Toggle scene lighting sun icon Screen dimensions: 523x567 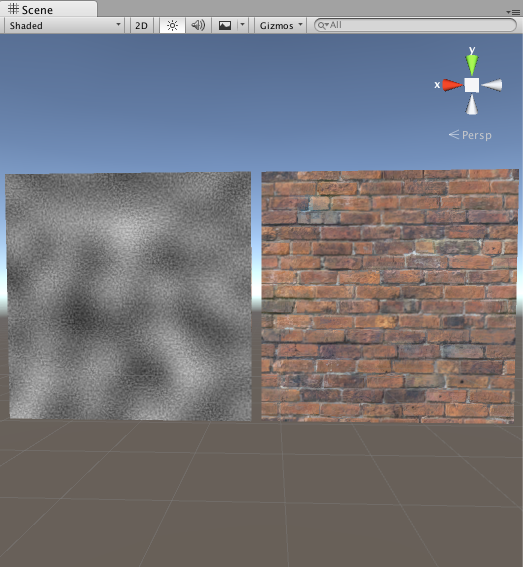click(173, 25)
